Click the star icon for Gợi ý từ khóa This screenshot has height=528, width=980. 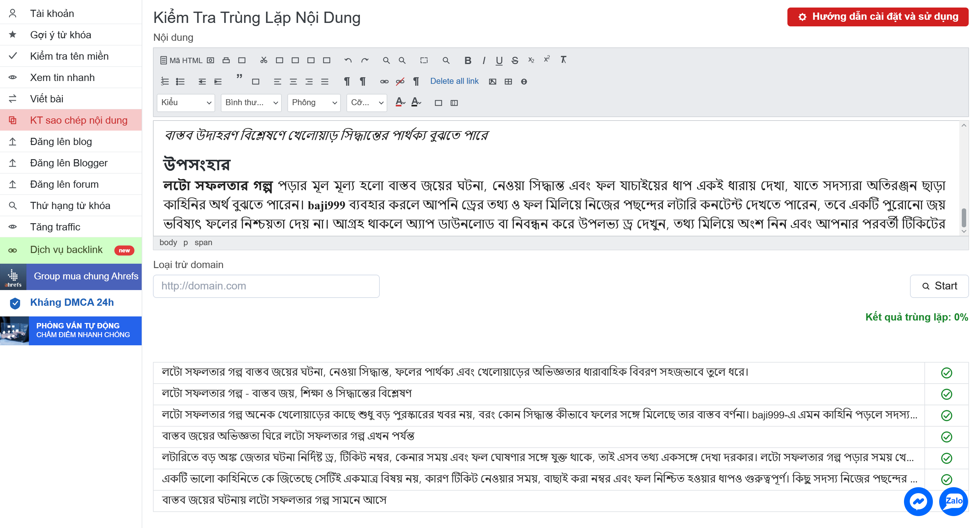(13, 35)
